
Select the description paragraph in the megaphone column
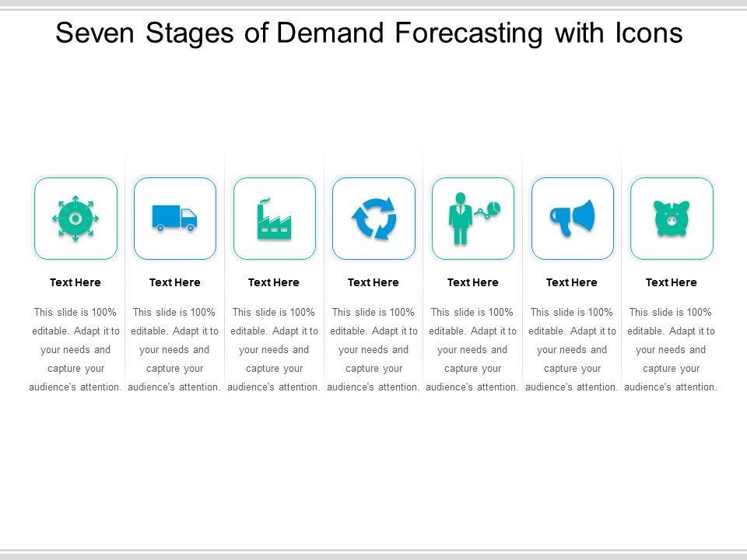point(572,350)
